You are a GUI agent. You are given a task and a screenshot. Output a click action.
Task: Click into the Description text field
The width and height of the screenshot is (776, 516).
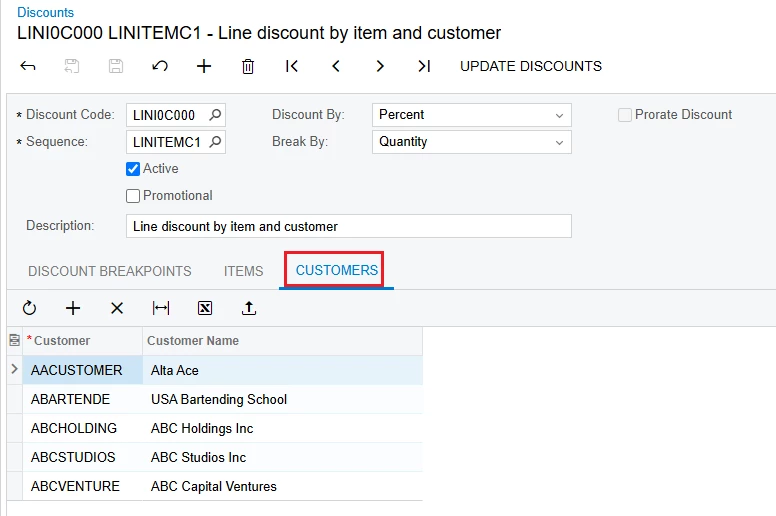(x=349, y=226)
